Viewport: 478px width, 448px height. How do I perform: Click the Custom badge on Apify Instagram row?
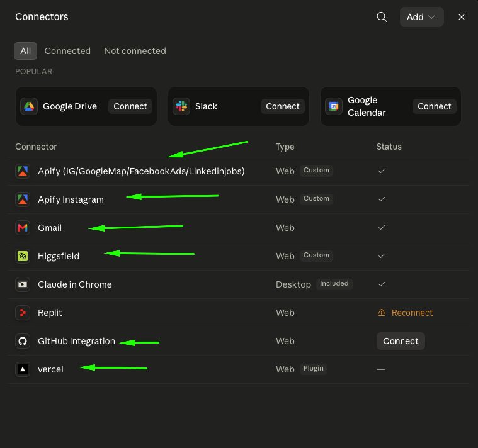[x=316, y=199]
